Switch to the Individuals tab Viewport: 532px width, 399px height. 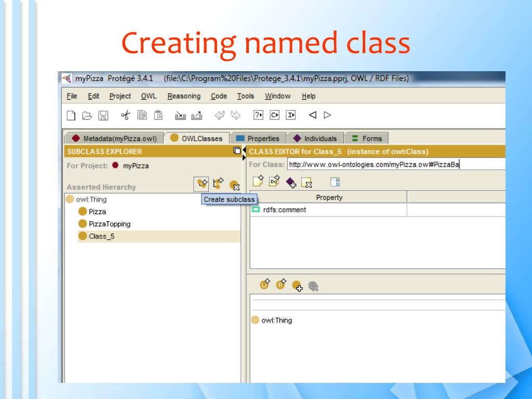(315, 138)
